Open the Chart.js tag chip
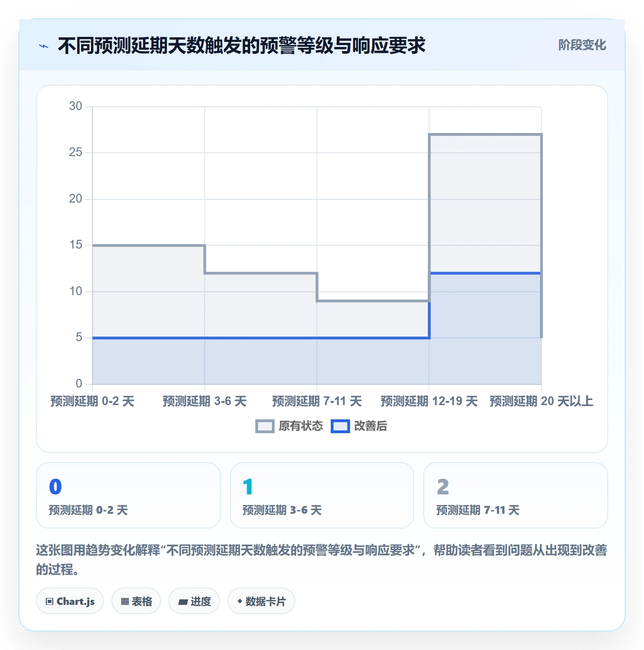The height and width of the screenshot is (650, 644). pyautogui.click(x=70, y=601)
